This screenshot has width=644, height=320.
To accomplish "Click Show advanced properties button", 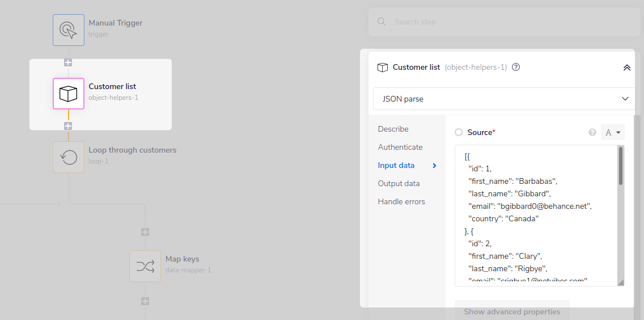I will [x=512, y=311].
